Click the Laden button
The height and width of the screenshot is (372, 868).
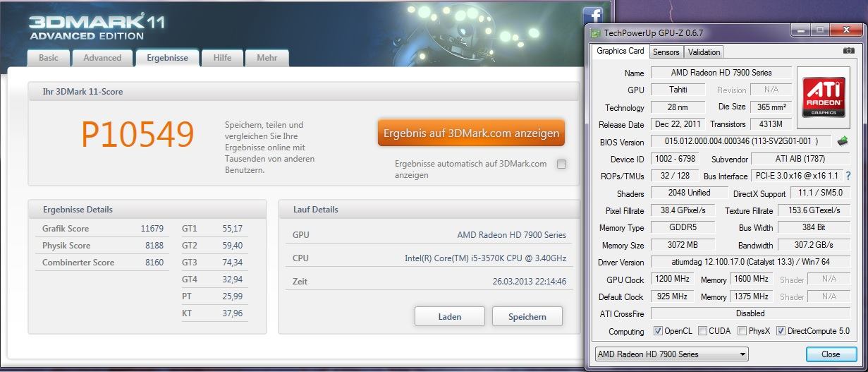pyautogui.click(x=449, y=316)
